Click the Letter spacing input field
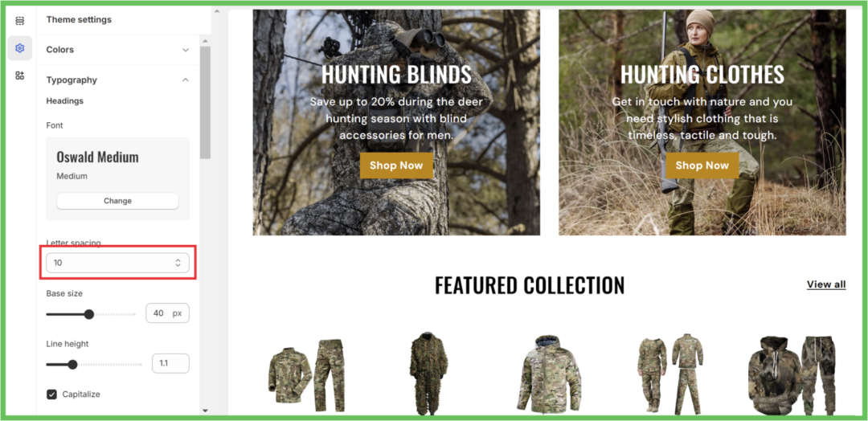 click(117, 263)
